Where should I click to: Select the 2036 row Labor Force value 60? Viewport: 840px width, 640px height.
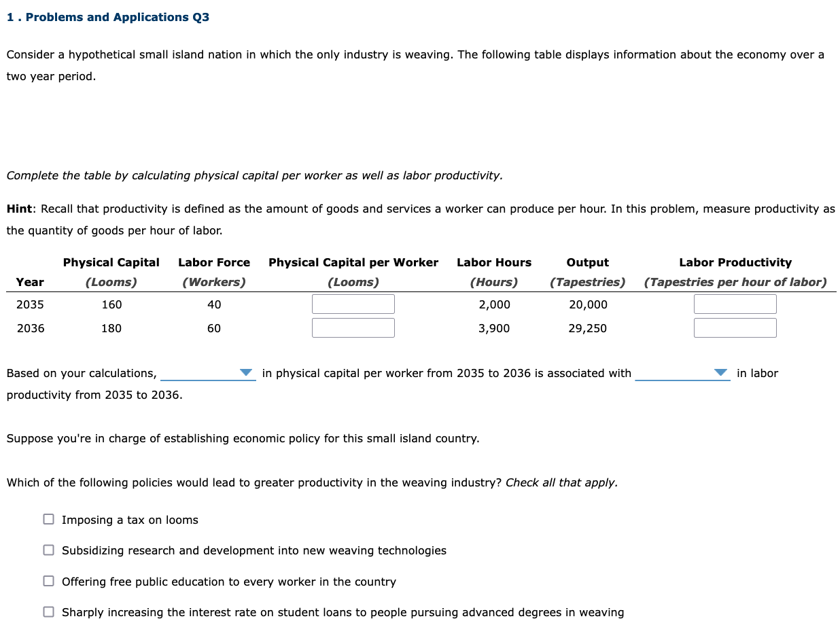(214, 328)
